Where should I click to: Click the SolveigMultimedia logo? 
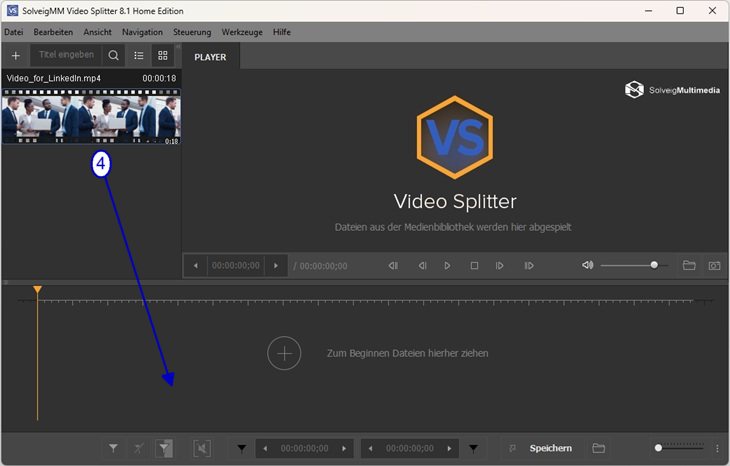tap(672, 90)
